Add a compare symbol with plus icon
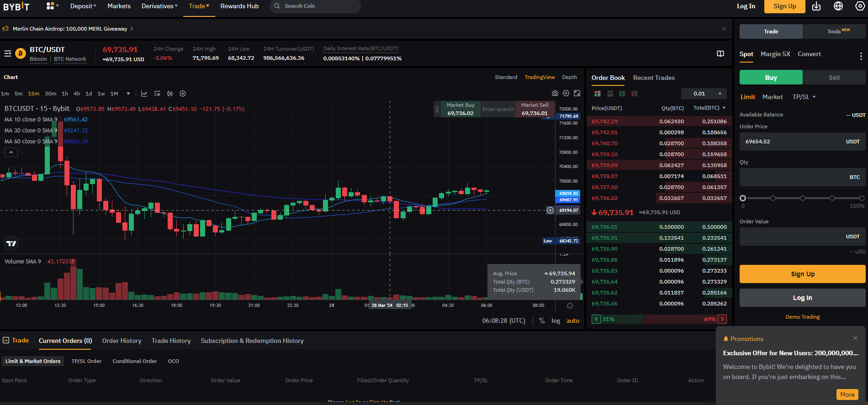 tap(183, 94)
